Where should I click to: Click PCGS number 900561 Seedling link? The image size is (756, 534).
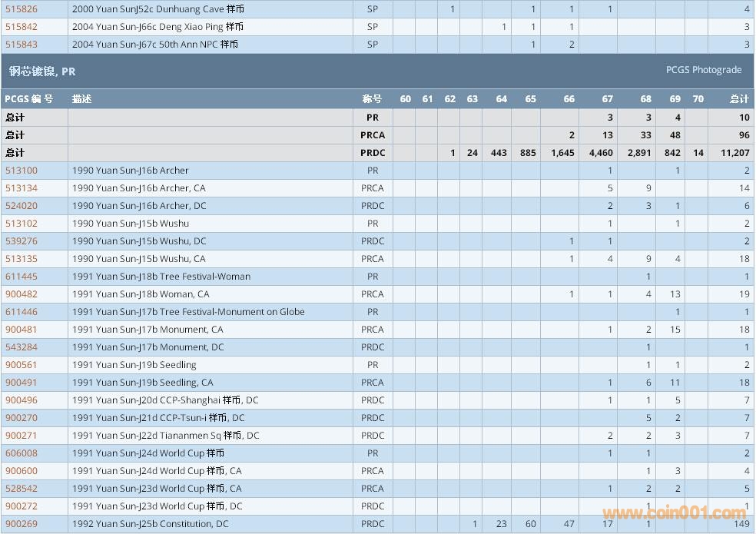tap(21, 365)
